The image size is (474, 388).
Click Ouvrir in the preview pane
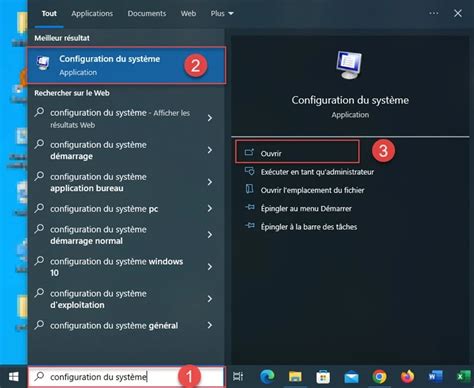[x=297, y=152]
